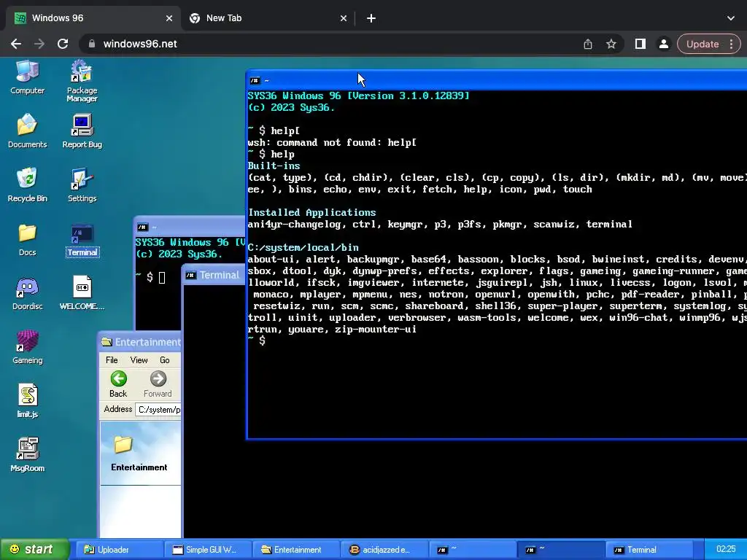Open the Package Manager desktop icon
The image size is (747, 560).
click(x=82, y=81)
